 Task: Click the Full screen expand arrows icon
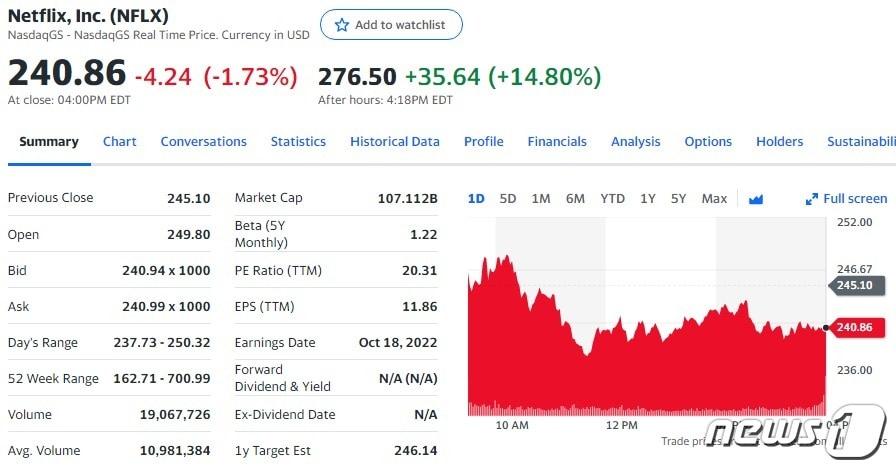812,199
